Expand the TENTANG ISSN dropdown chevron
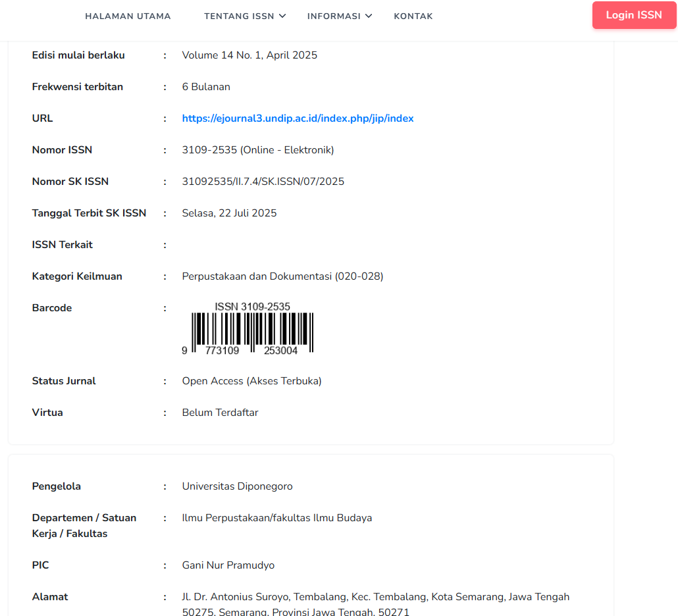The width and height of the screenshot is (678, 616). pos(282,16)
